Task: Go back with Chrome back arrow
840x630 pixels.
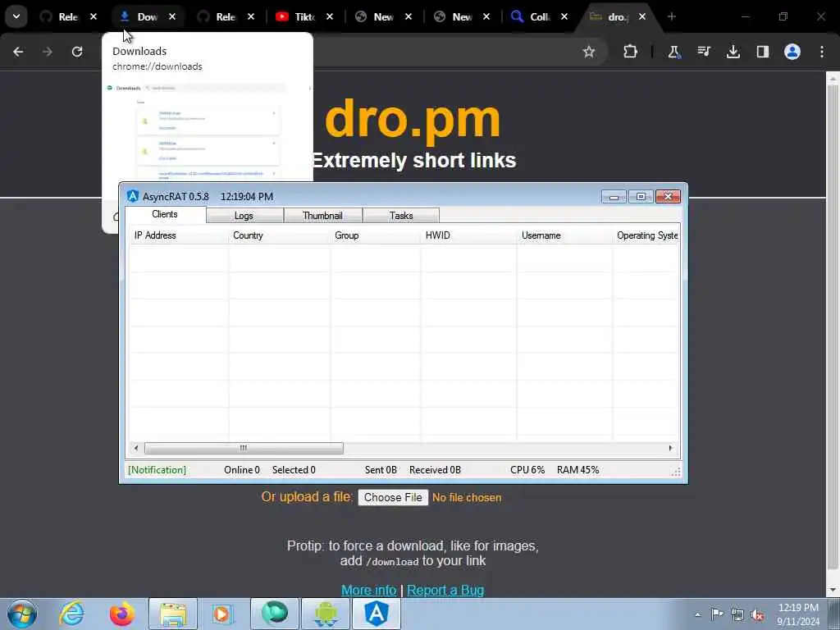Action: coord(18,52)
